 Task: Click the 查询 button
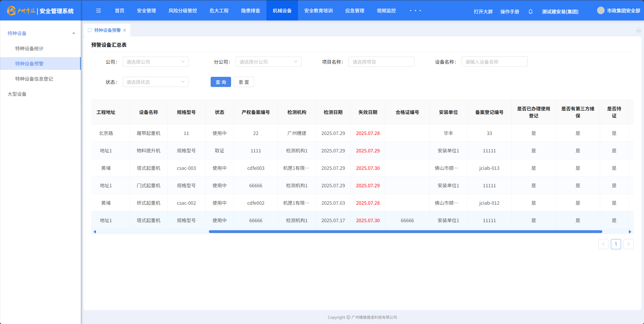pos(220,82)
